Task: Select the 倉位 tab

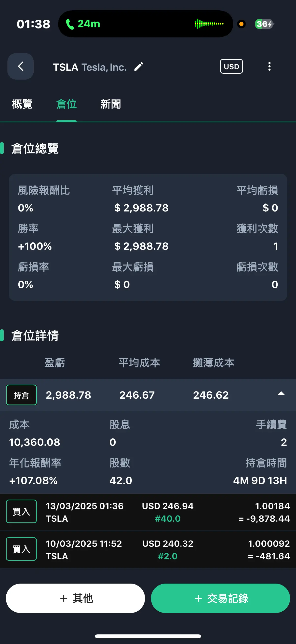Action: point(67,104)
